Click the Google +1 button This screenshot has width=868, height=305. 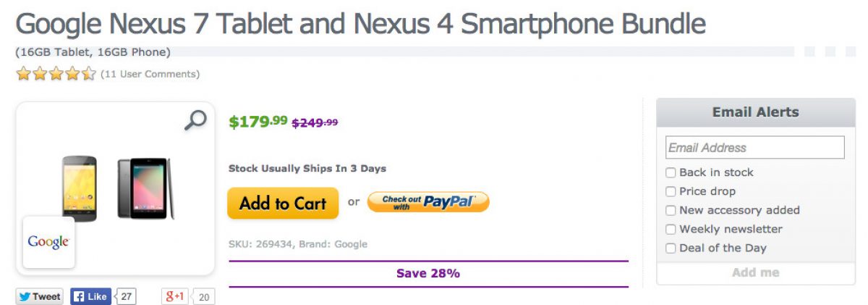tap(175, 296)
